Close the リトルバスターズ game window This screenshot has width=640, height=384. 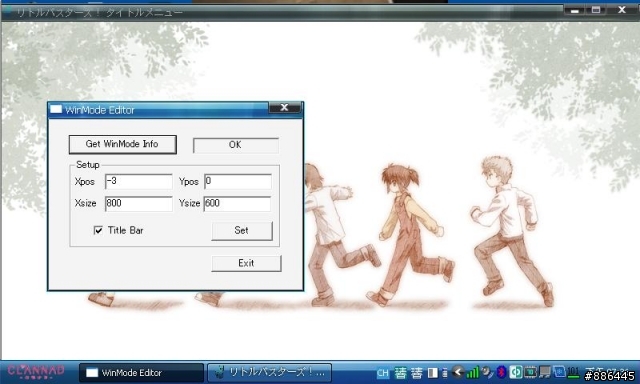[x=622, y=10]
